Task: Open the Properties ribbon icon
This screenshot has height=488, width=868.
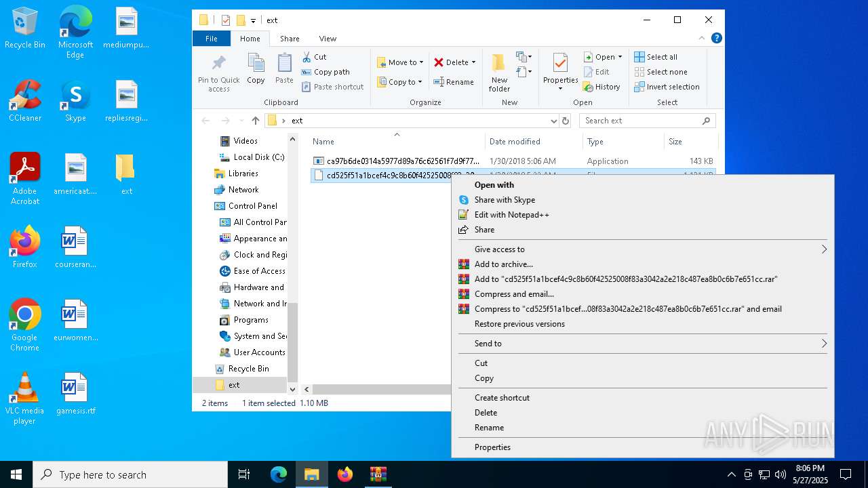Action: point(560,73)
